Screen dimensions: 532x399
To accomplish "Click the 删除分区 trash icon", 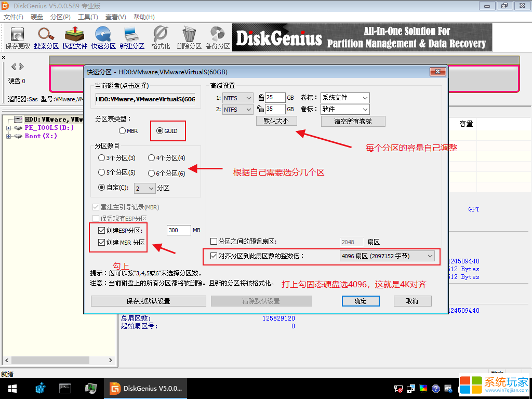I will tap(189, 37).
